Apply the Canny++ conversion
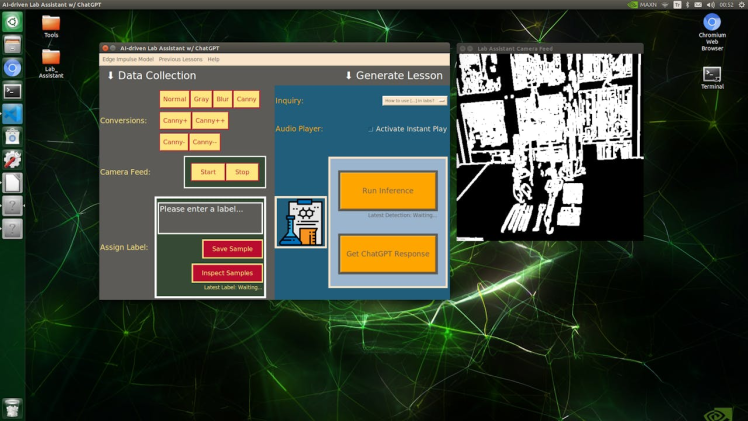Image resolution: width=748 pixels, height=421 pixels. pyautogui.click(x=210, y=121)
